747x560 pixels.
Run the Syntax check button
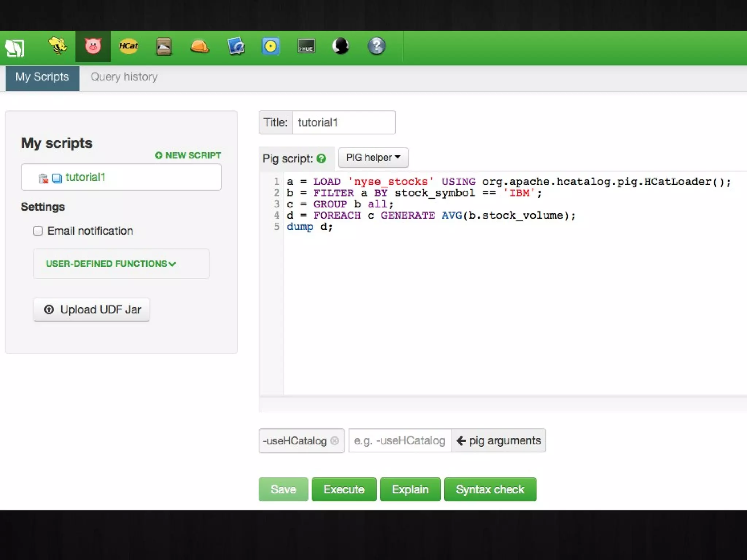(x=490, y=489)
